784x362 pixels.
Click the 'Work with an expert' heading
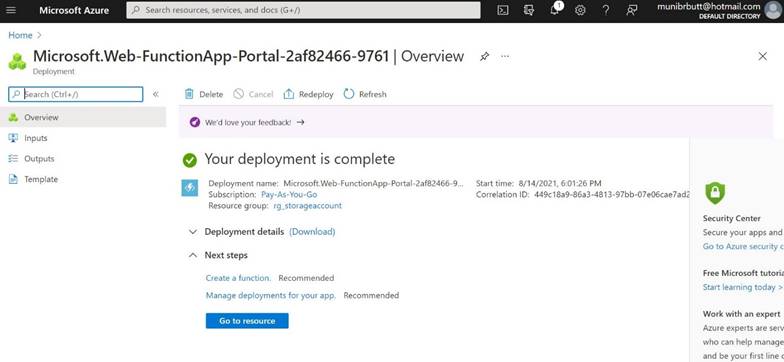(742, 314)
